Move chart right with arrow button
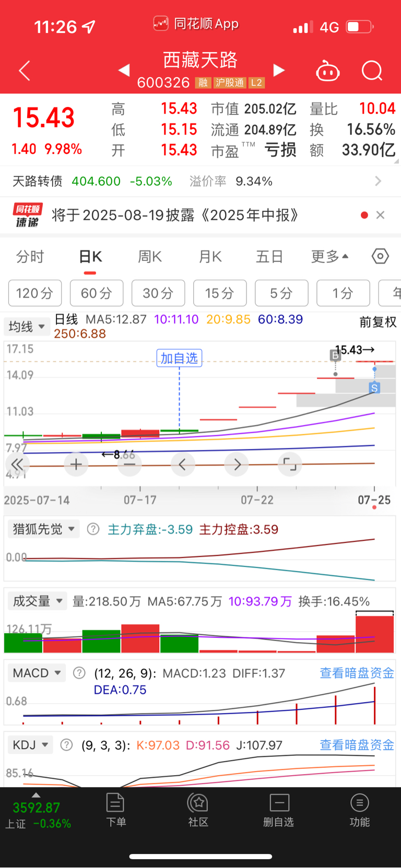 click(x=237, y=464)
